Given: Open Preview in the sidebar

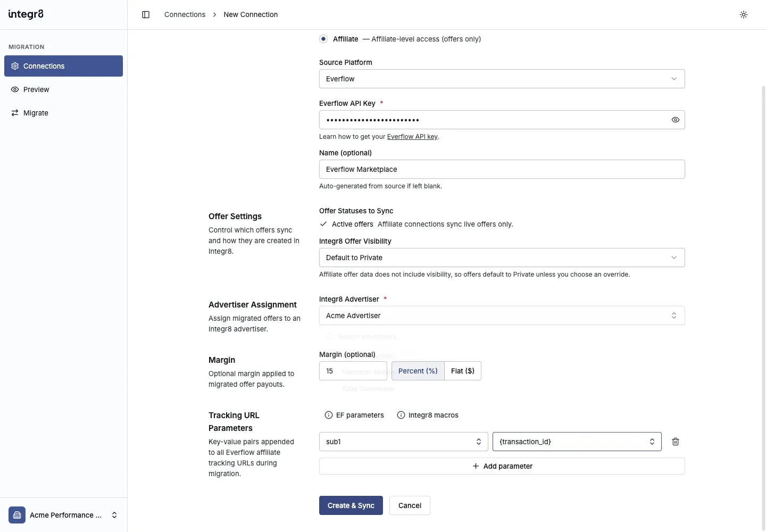Looking at the screenshot, I should 64,89.
